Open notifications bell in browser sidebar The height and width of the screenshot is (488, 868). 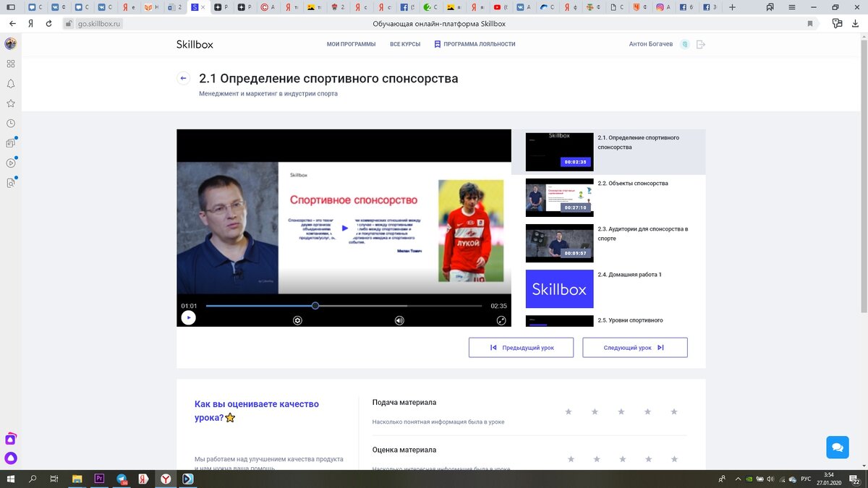pos(11,83)
